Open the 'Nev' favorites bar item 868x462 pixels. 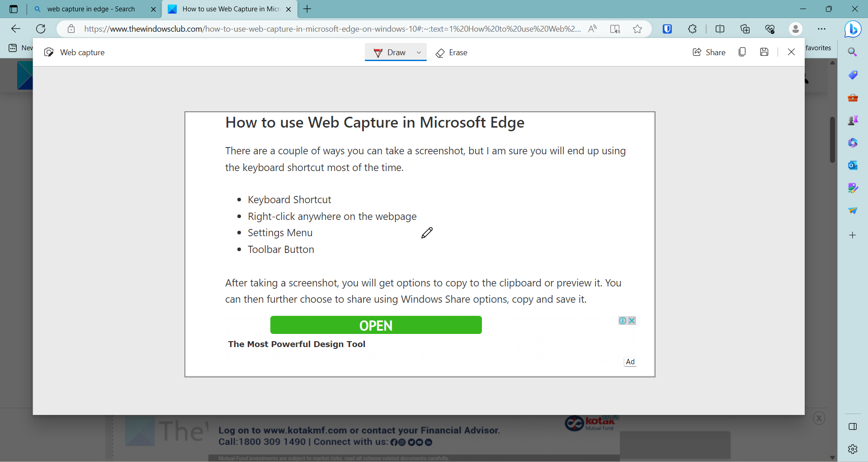20,48
